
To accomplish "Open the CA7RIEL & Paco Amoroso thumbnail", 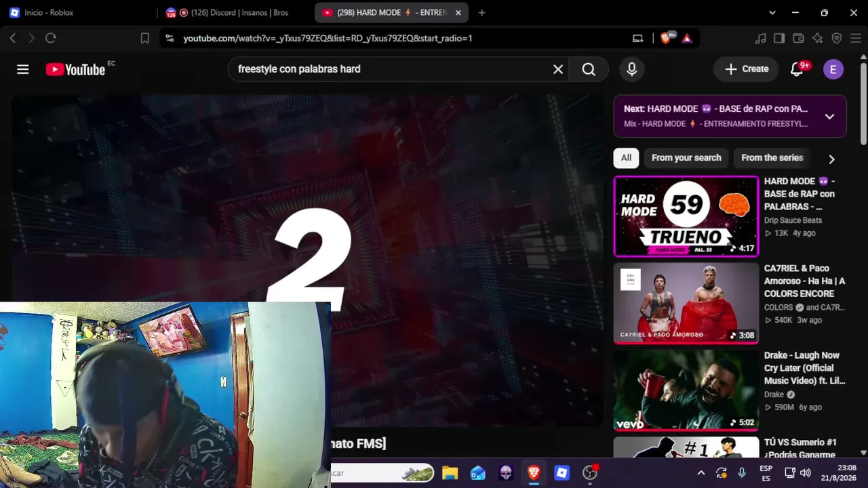I will [686, 303].
